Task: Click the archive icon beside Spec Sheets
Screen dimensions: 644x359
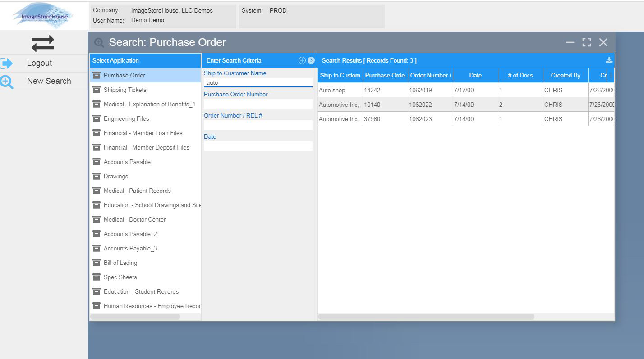Action: (x=97, y=277)
